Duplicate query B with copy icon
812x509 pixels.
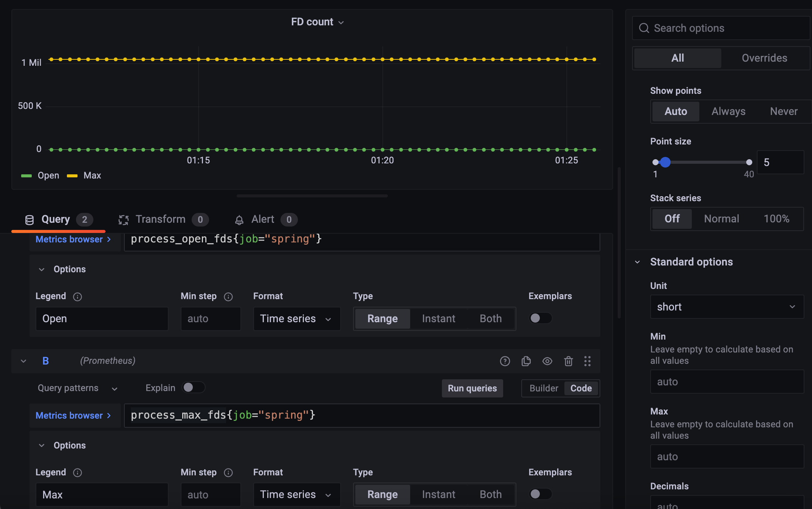point(526,361)
